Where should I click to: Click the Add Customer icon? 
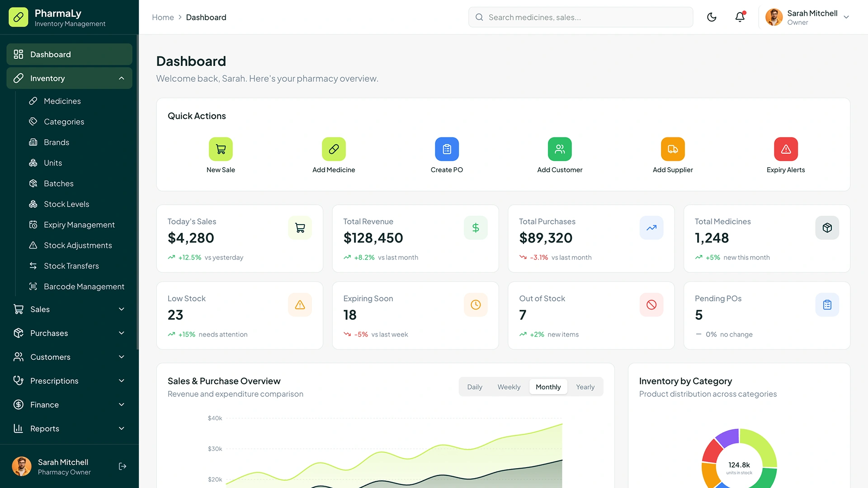click(560, 149)
